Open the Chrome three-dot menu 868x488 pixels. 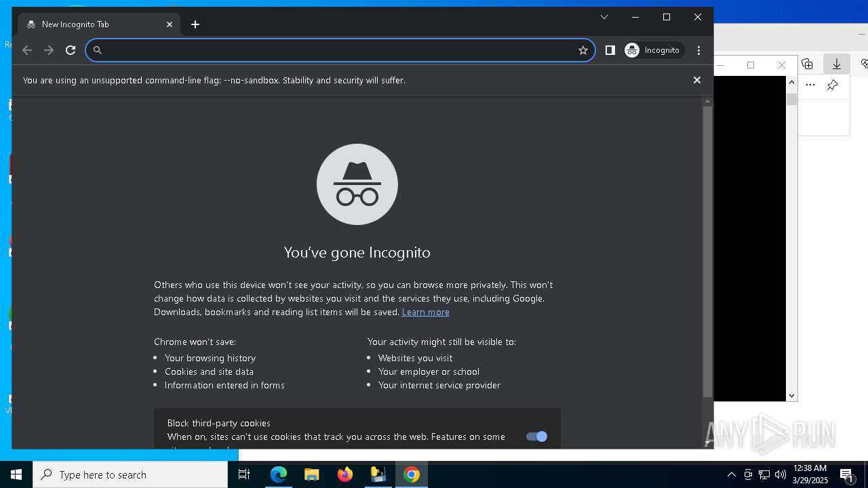click(698, 50)
